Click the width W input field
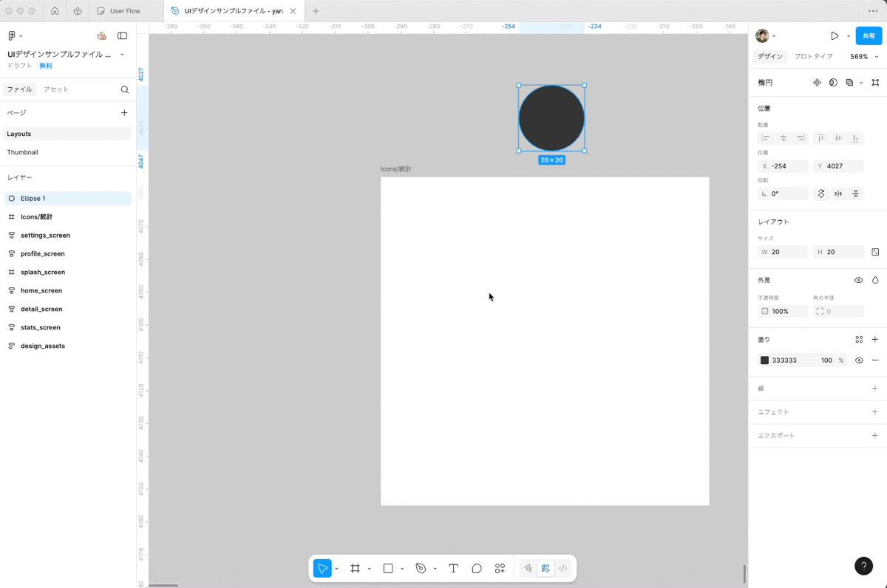The image size is (887, 588). [x=787, y=252]
